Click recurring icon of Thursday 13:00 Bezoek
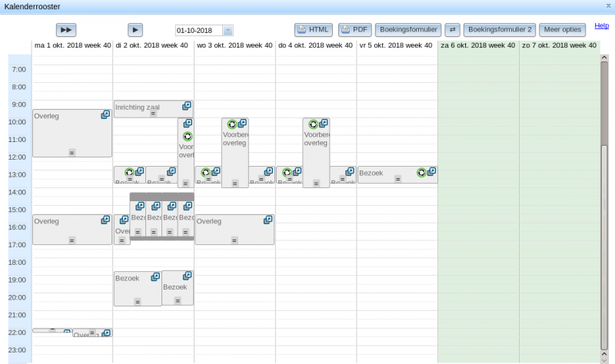This screenshot has width=615, height=364. point(287,172)
